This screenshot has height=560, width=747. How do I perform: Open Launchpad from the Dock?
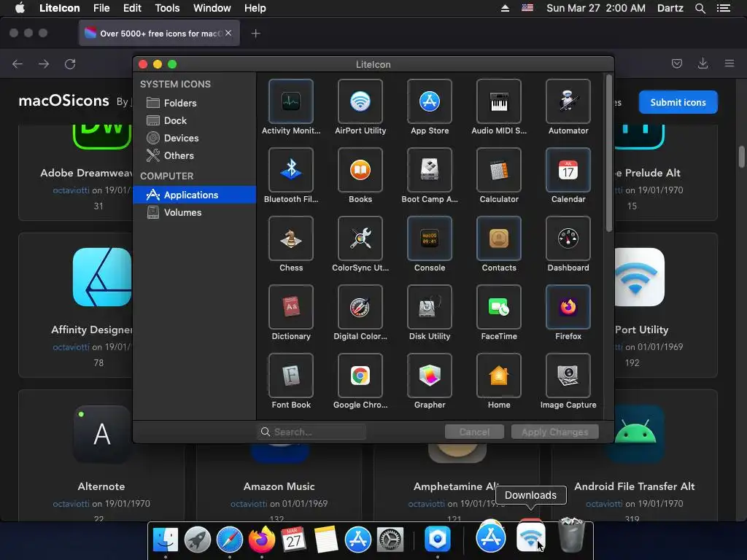coord(198,540)
